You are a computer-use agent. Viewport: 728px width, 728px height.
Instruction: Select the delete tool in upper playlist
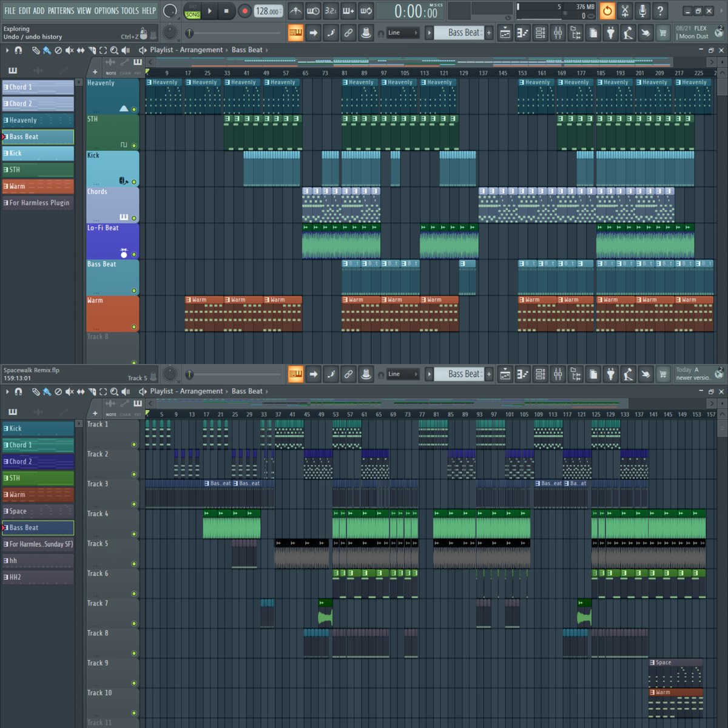pos(58,50)
